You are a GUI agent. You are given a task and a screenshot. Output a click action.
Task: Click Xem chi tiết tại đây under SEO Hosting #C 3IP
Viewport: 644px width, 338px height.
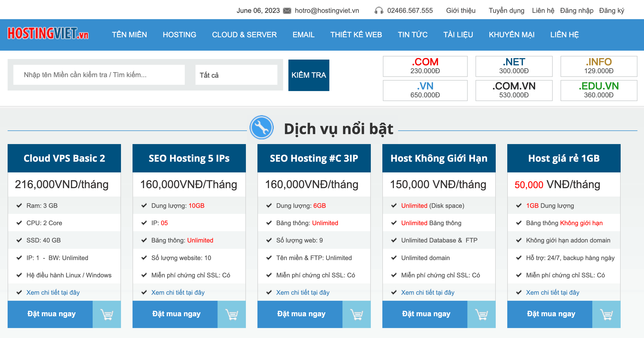pos(302,292)
